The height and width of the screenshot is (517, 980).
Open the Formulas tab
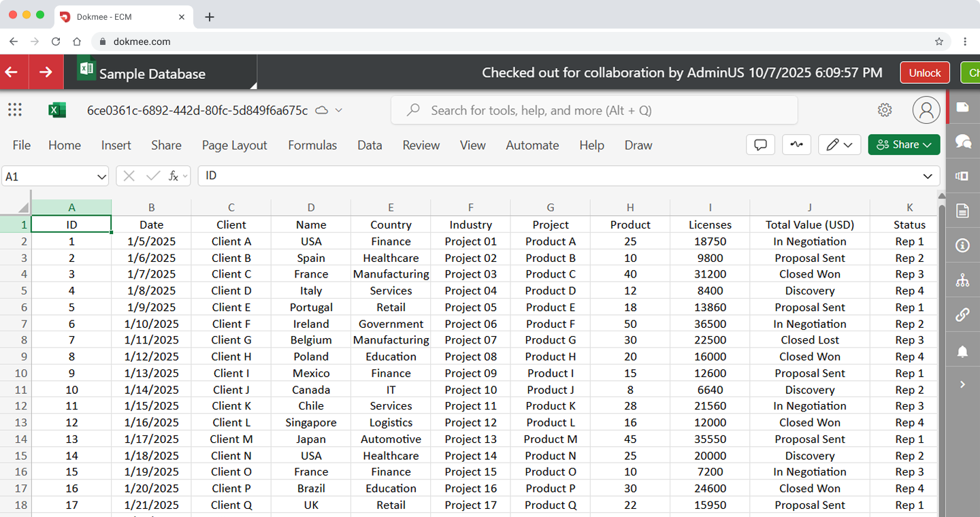312,145
